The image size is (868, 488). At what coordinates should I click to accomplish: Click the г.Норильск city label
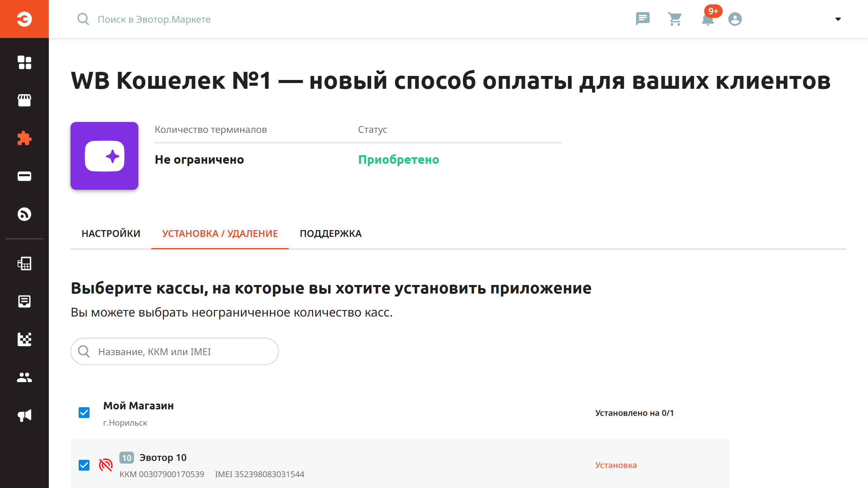(125, 423)
